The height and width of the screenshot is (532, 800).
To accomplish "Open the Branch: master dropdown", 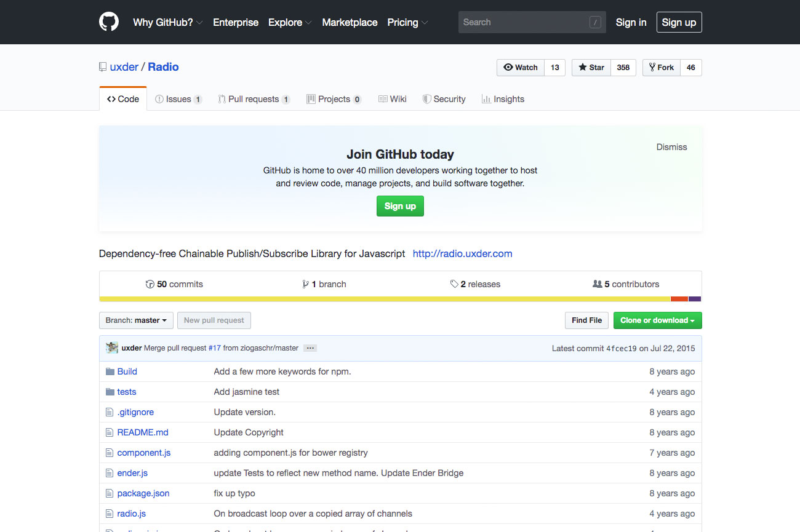I will tap(136, 320).
